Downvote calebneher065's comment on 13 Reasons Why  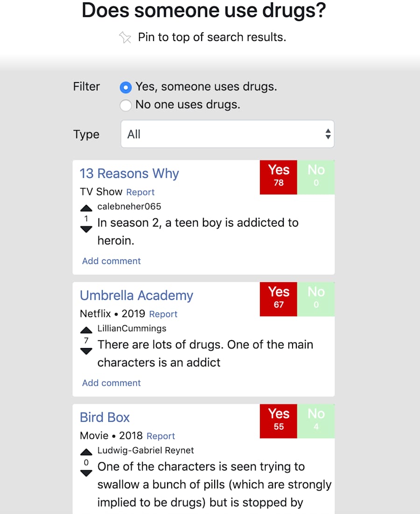click(x=86, y=229)
